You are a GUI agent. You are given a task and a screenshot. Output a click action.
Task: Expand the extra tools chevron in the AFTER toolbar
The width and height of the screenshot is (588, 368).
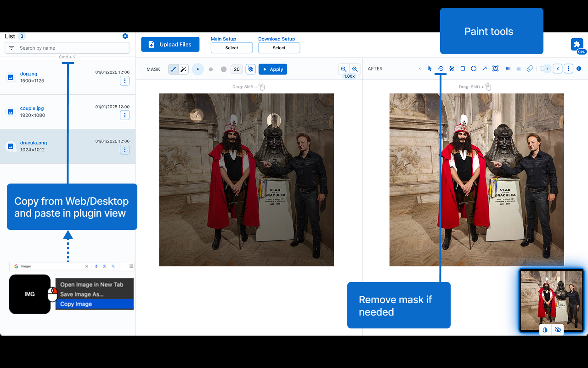[548, 69]
